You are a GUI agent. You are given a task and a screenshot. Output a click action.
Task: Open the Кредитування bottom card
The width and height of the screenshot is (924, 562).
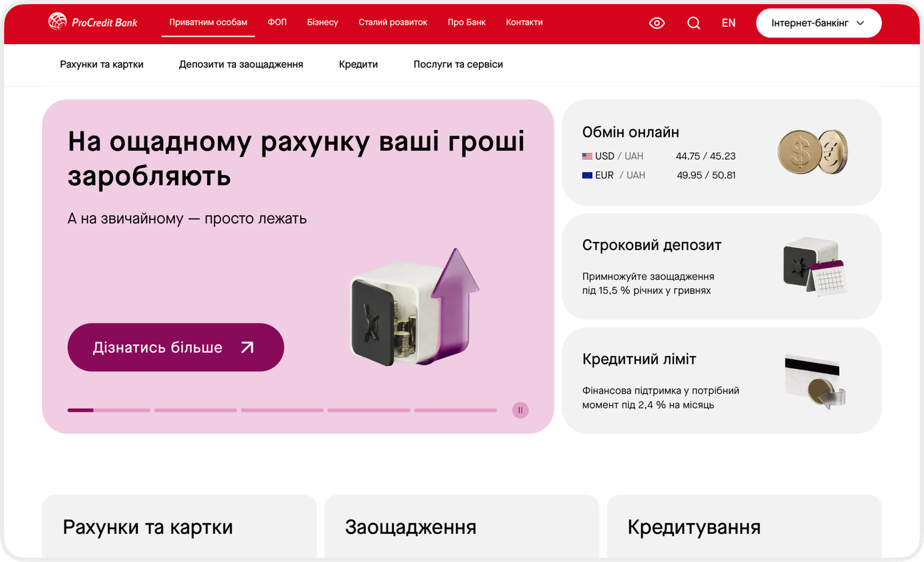744,527
